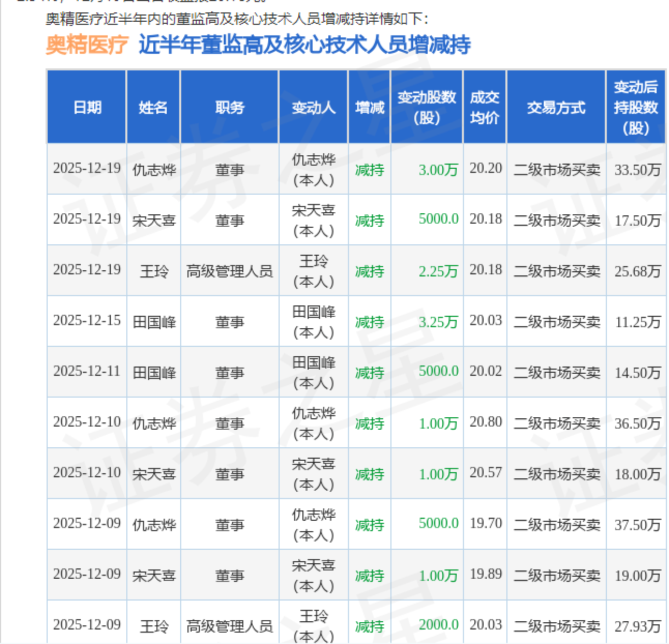Viewport: 669px width, 644px height.
Task: Click the 日期 column header
Action: coord(87,107)
